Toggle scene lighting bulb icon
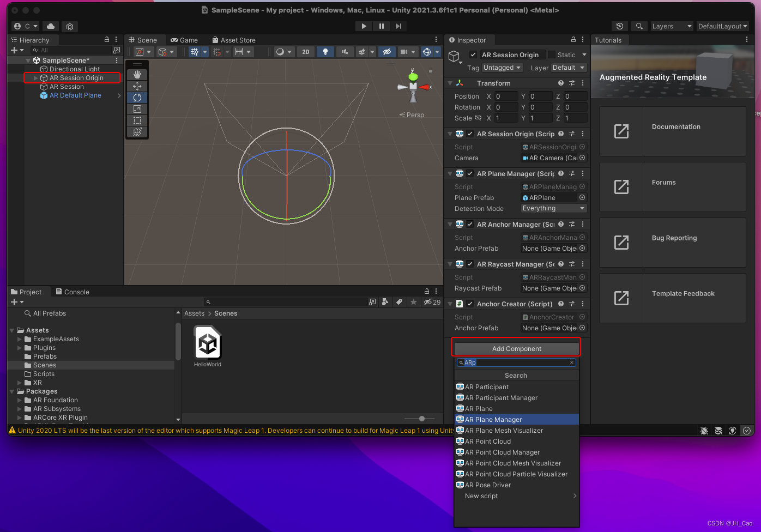761x532 pixels. 325,52
